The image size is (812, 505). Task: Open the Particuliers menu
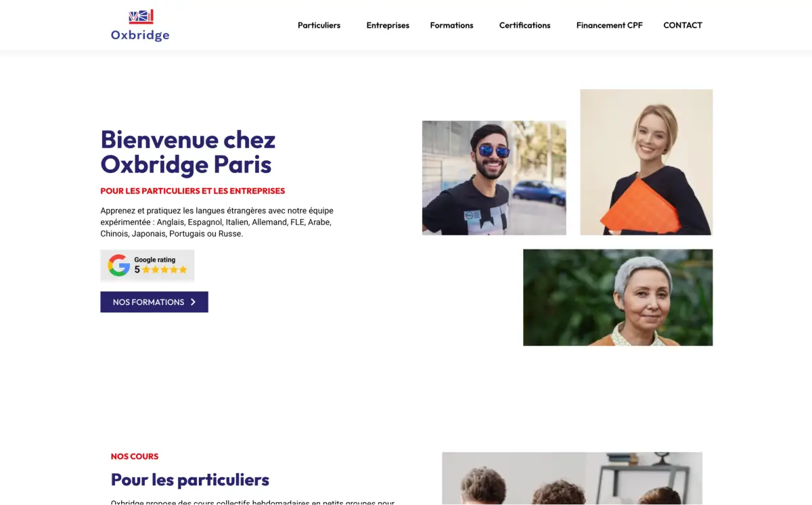[319, 25]
